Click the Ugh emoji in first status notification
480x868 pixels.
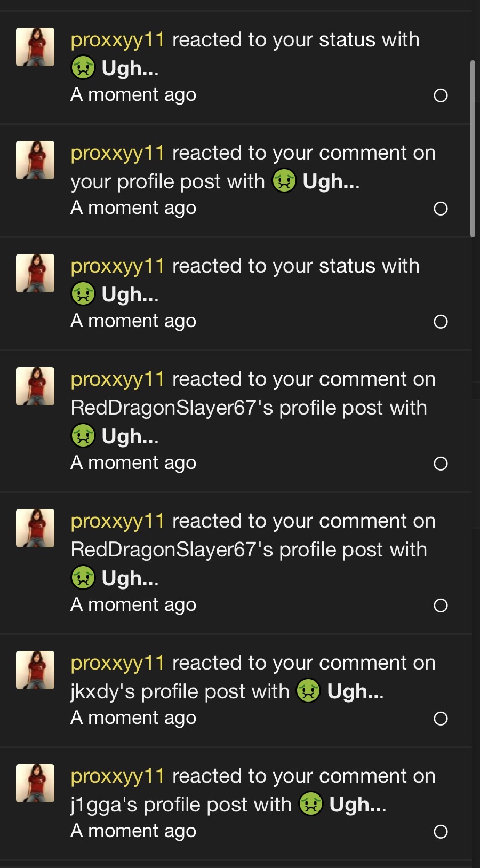83,68
